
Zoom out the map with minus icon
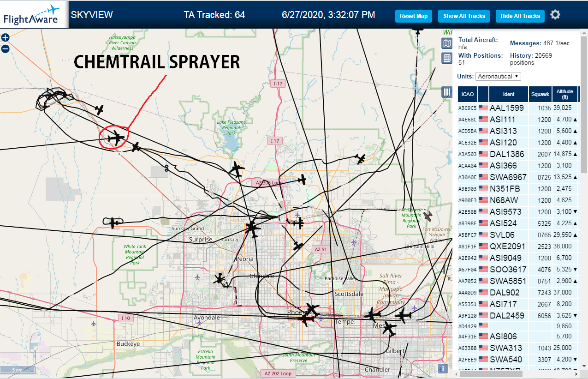tap(6, 48)
